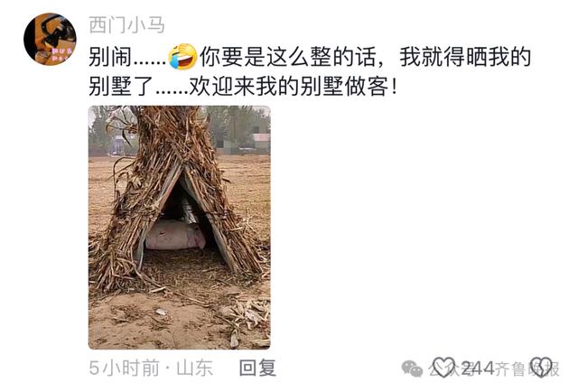Click the phrase 你要是这么整的话
The height and width of the screenshot is (392, 578).
[x=289, y=57]
